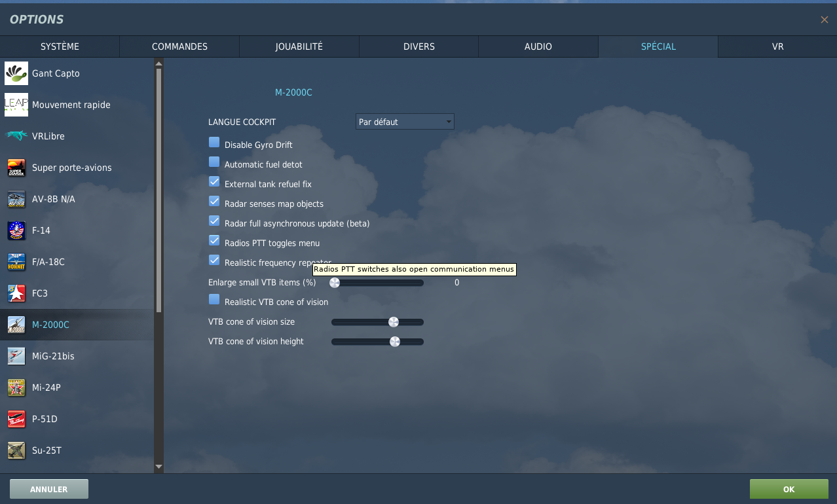Click the ANNULER button
Image resolution: width=837 pixels, height=504 pixels.
pyautogui.click(x=49, y=489)
